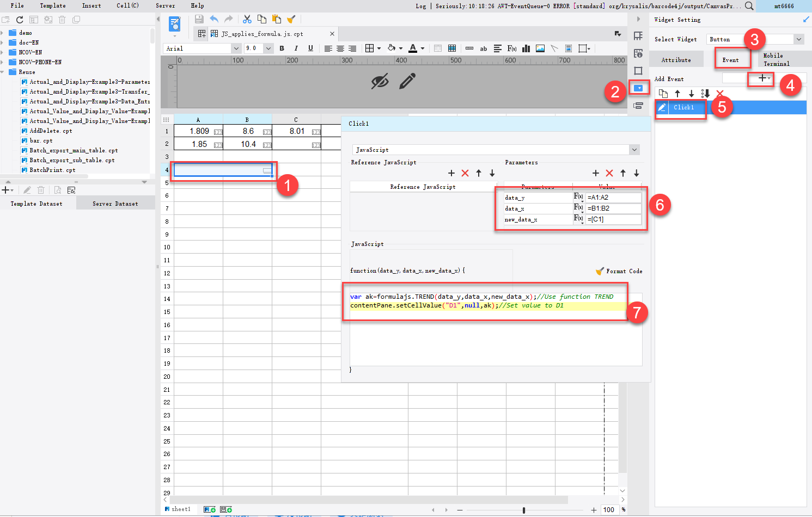Image resolution: width=812 pixels, height=517 pixels.
Task: Open the Template menu
Action: pyautogui.click(x=53, y=5)
